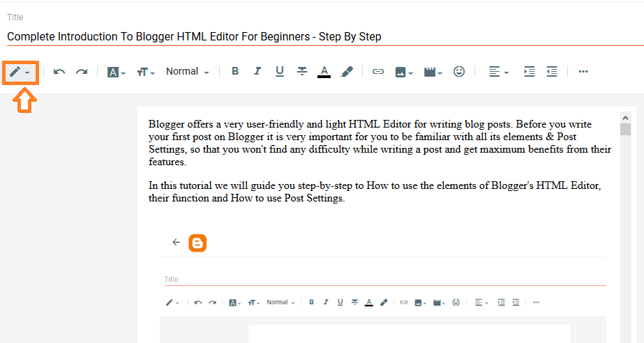Viewport: 644px width, 343px height.
Task: Open the insert image dropdown
Action: [x=404, y=73]
